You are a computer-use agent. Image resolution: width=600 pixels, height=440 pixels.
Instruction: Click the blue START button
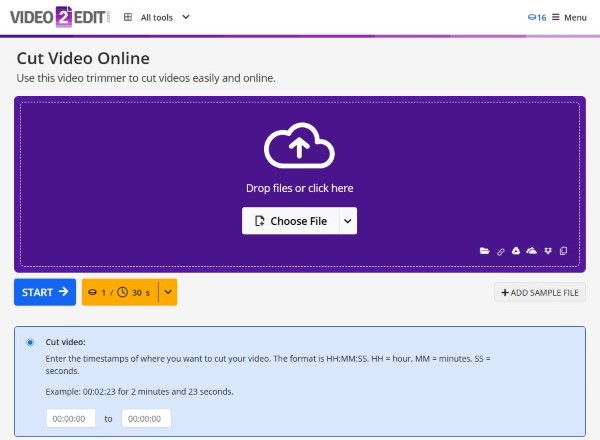45,292
